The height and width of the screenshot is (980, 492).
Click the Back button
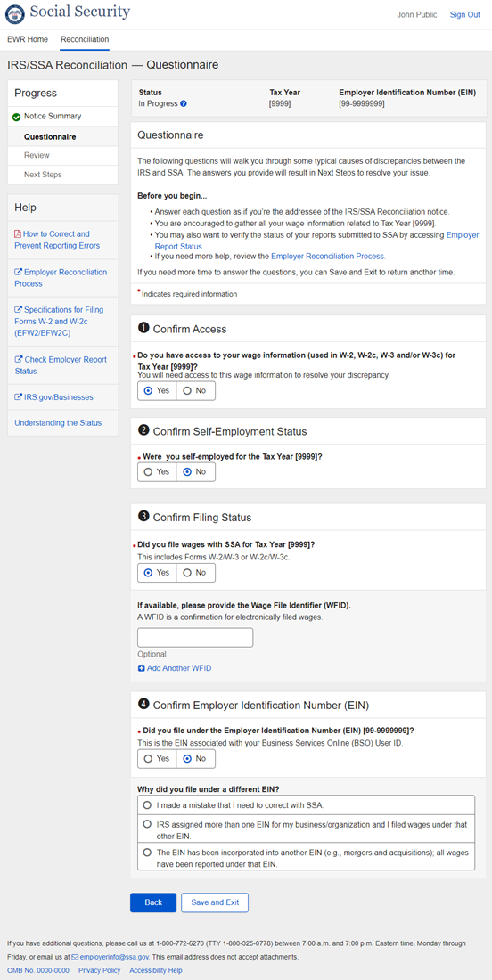153,902
